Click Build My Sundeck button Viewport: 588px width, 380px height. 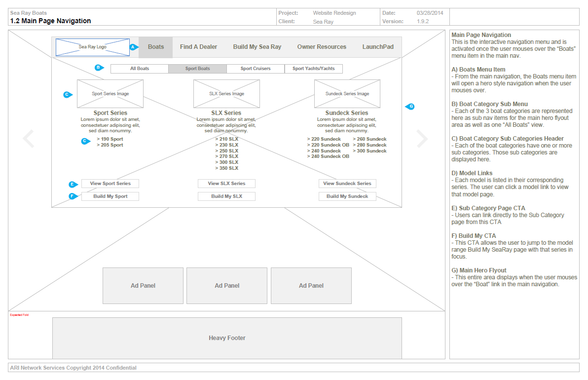point(347,196)
